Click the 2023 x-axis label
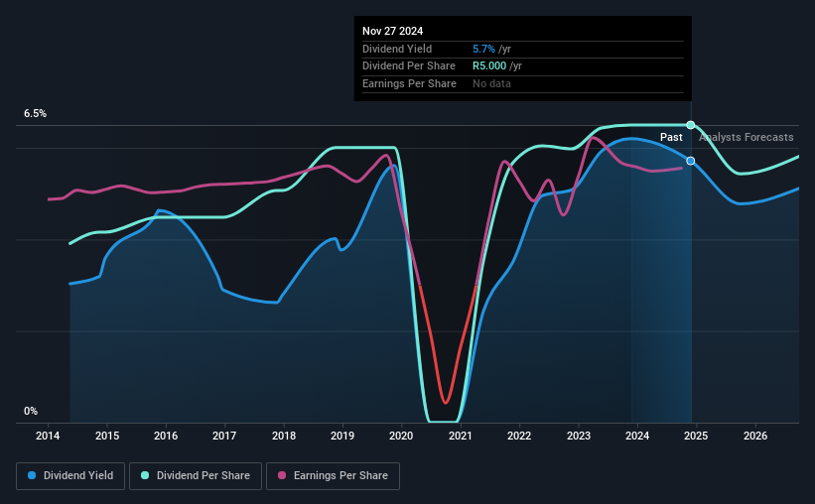 579,436
